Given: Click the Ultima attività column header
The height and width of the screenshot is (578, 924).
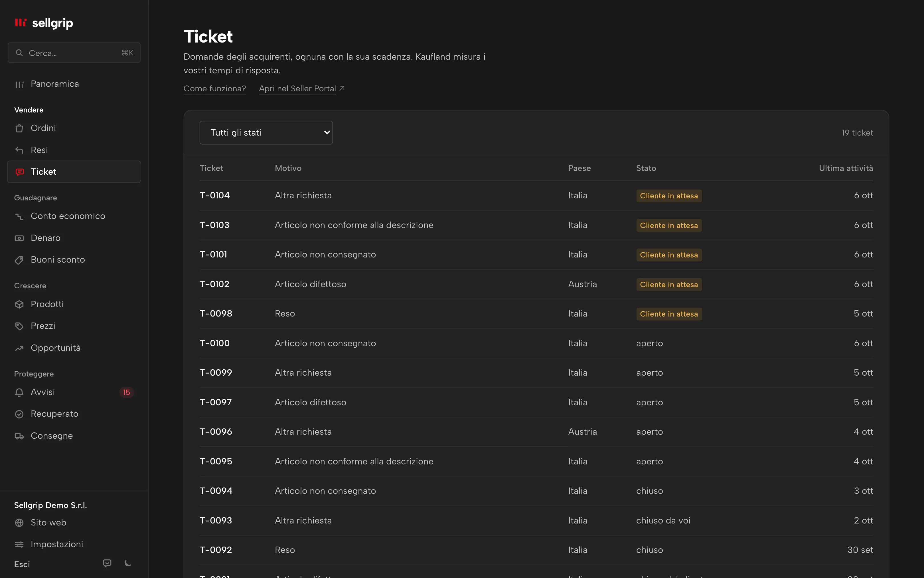Looking at the screenshot, I should pyautogui.click(x=846, y=168).
